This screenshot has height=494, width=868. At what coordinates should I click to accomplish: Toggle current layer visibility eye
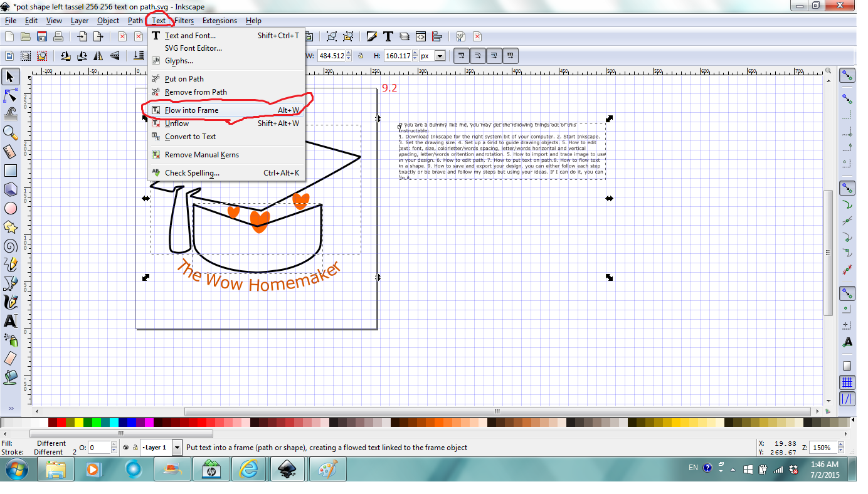click(x=125, y=448)
